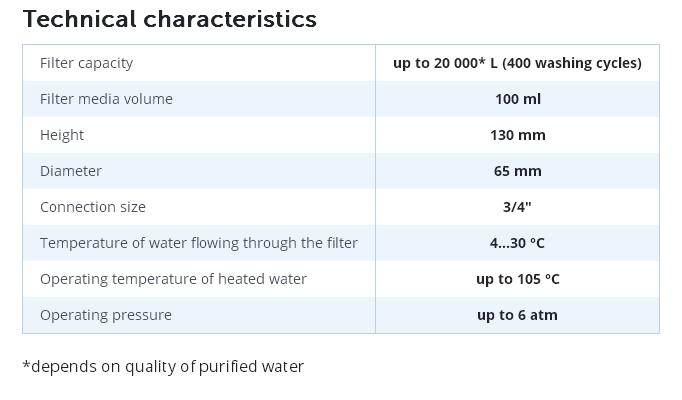Select the water flowing temperature label
Viewport: 682px width, 400px height.
click(199, 243)
